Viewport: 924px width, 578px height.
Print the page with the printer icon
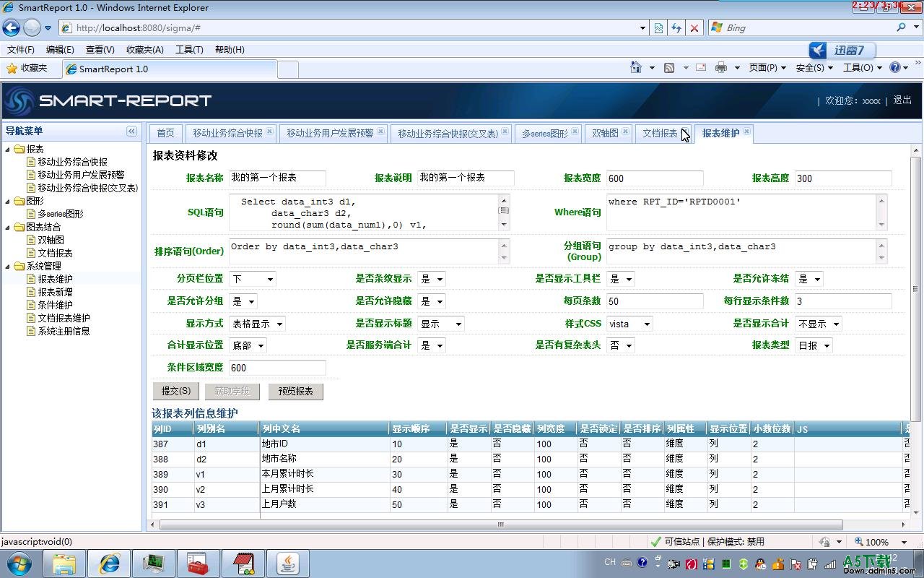[720, 67]
